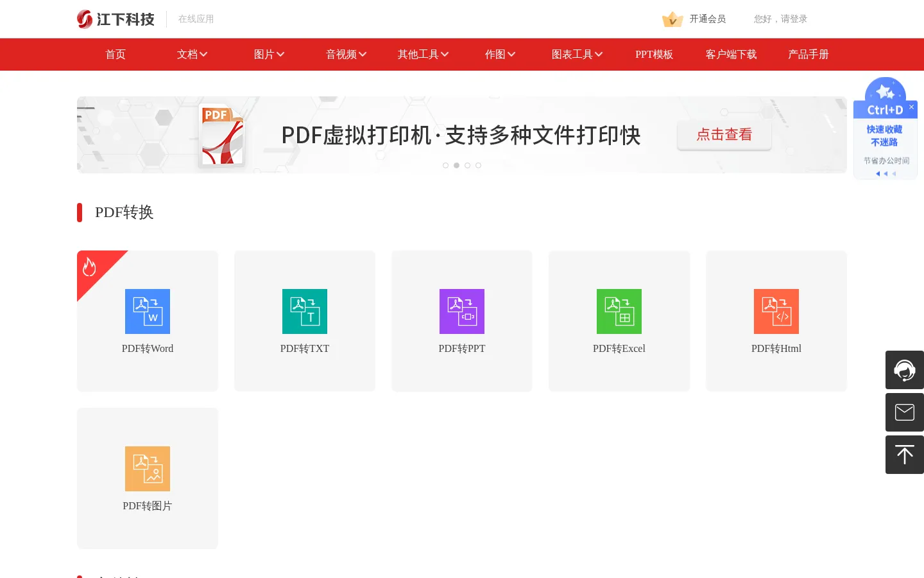Click the PDF转TXT label text

[305, 349]
